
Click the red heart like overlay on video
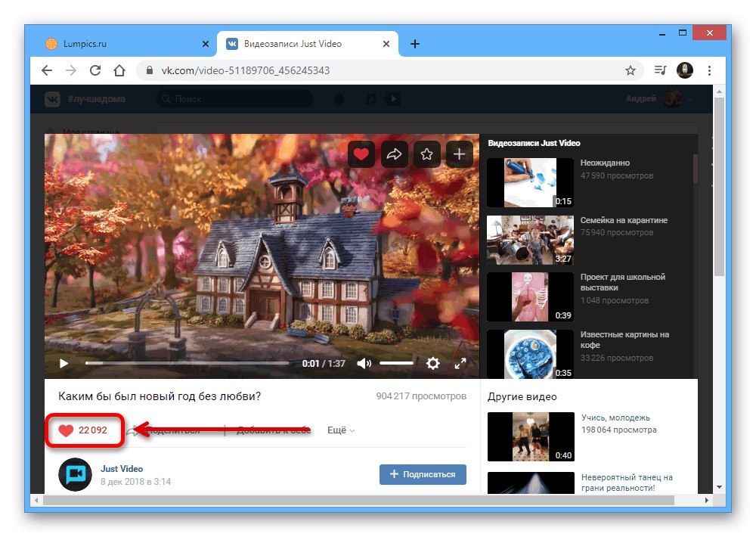coord(361,154)
